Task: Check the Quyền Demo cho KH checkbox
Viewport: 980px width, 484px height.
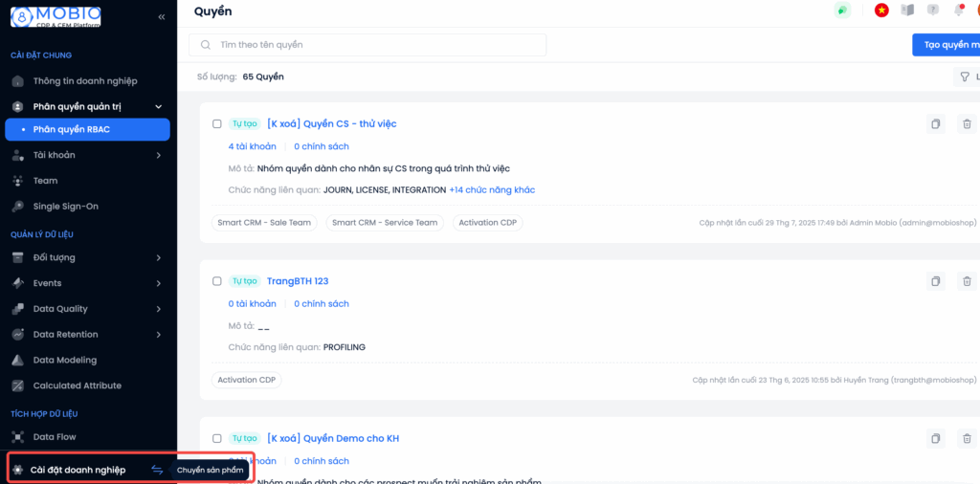Action: (x=217, y=438)
